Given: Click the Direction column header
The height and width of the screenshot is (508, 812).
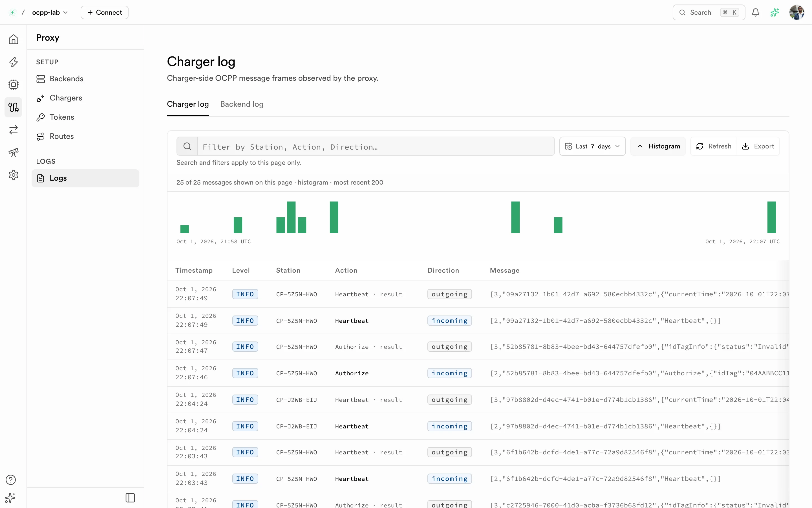Looking at the screenshot, I should [443, 270].
